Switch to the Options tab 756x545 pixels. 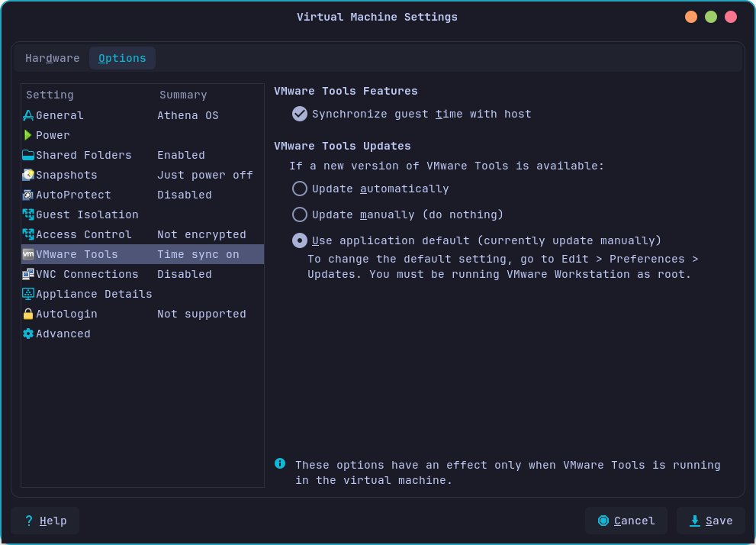[x=122, y=57]
